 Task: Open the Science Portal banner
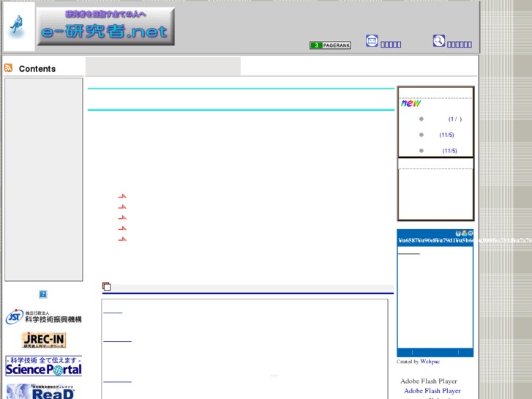pyautogui.click(x=44, y=366)
